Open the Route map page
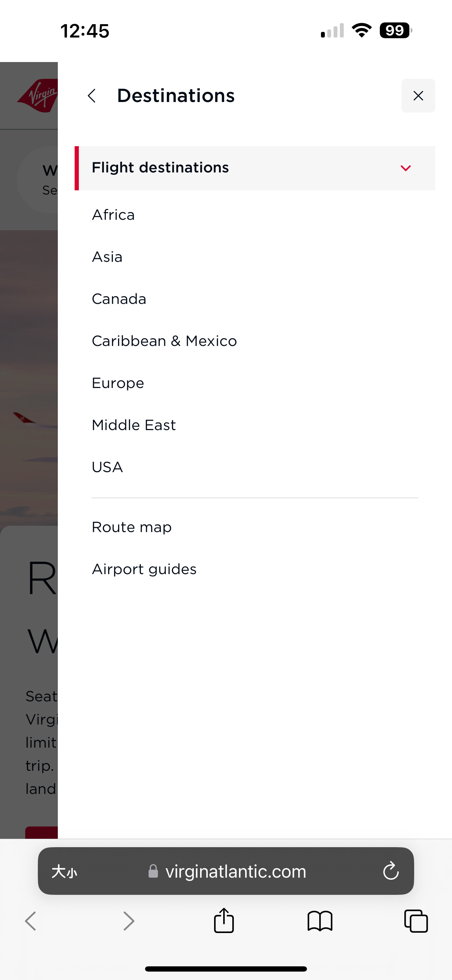This screenshot has width=452, height=980. [x=132, y=527]
